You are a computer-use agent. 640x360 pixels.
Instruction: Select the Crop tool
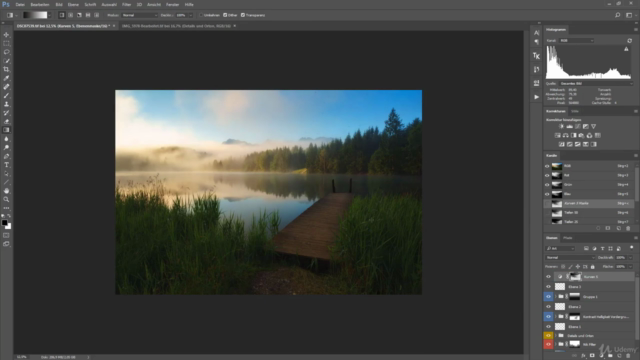point(6,69)
